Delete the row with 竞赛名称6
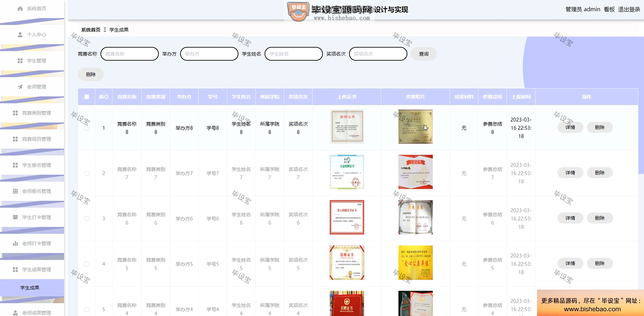Image resolution: width=644 pixels, height=316 pixels. point(599,218)
